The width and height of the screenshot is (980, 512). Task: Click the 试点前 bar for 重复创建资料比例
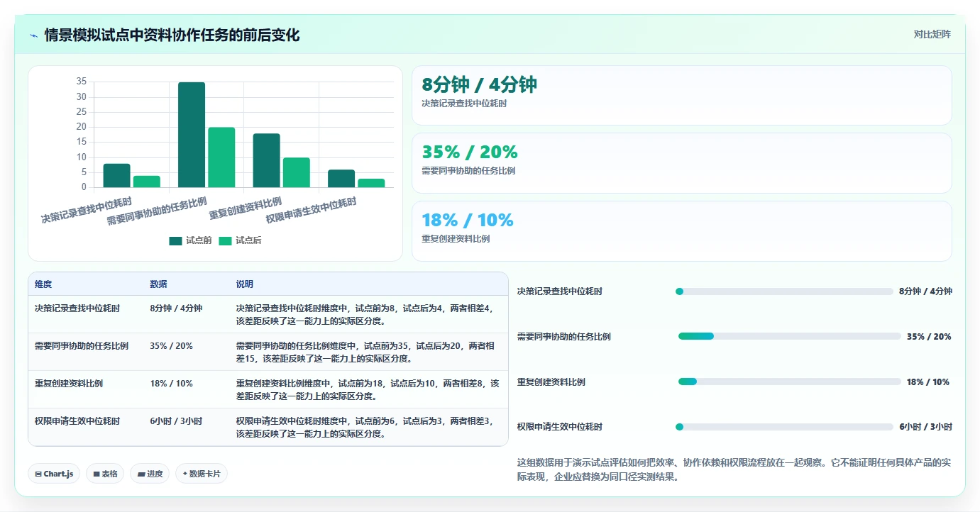[x=267, y=160]
